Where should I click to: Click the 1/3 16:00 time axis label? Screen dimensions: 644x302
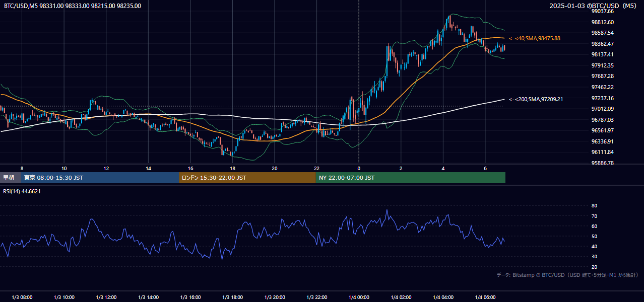pos(190,297)
